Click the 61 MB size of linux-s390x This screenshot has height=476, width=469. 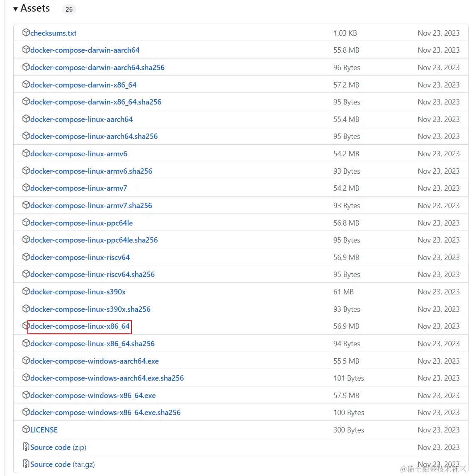pyautogui.click(x=344, y=292)
